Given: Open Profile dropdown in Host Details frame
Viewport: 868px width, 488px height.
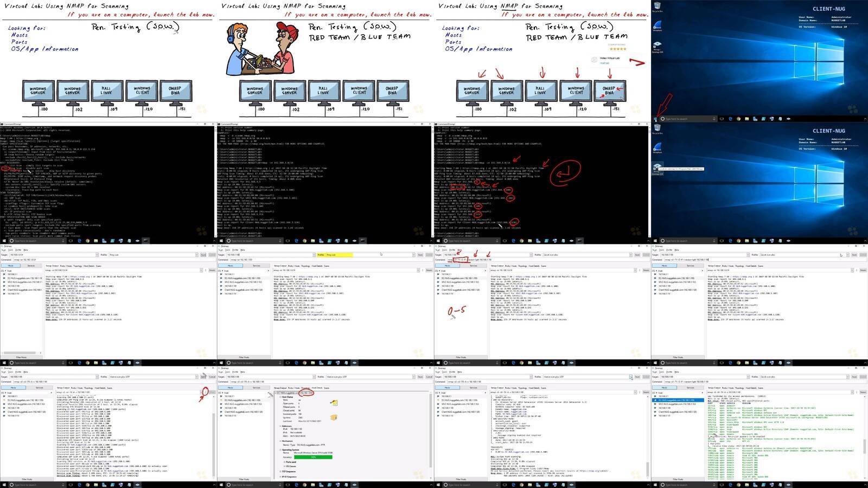Looking at the screenshot, I should pyautogui.click(x=413, y=377).
